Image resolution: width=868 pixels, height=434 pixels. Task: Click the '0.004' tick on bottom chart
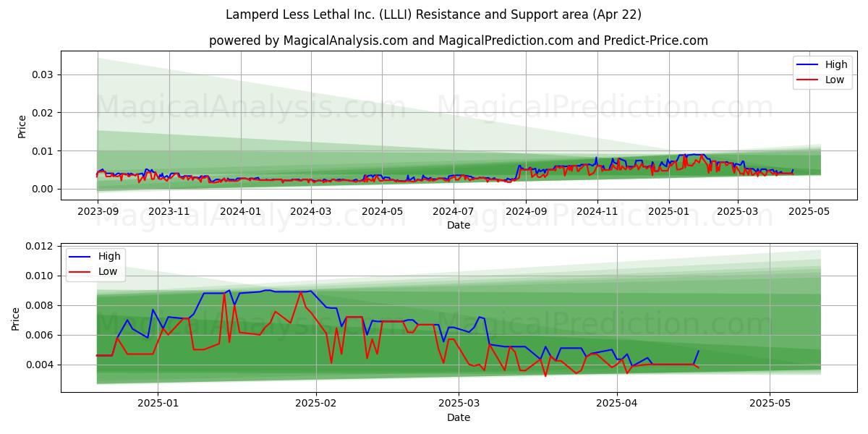[41, 365]
